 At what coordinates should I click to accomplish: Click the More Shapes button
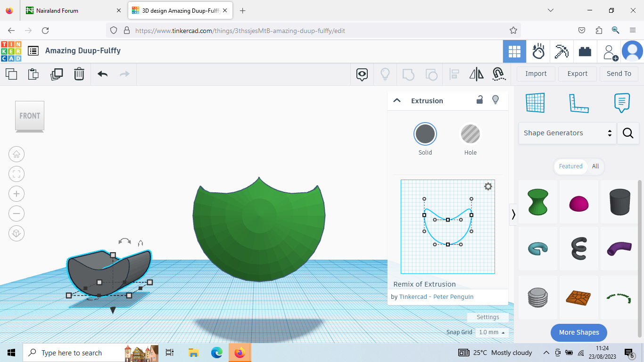tap(578, 332)
